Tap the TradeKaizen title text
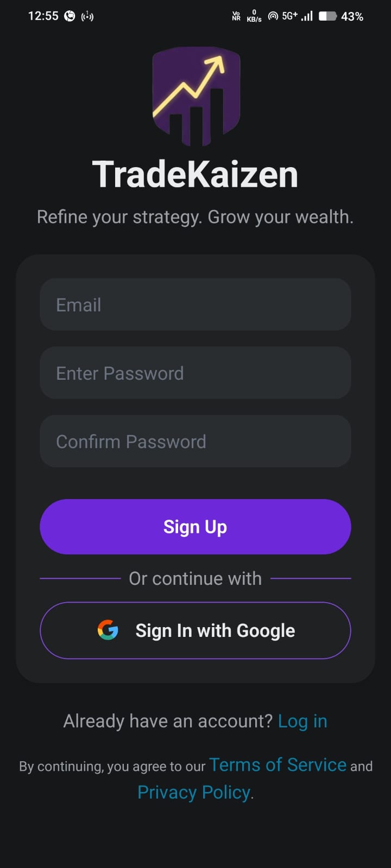391x868 pixels. [x=195, y=175]
